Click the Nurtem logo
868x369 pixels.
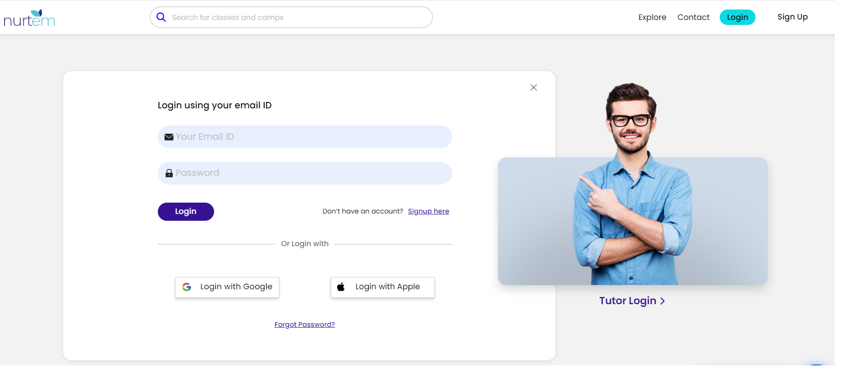tap(29, 18)
